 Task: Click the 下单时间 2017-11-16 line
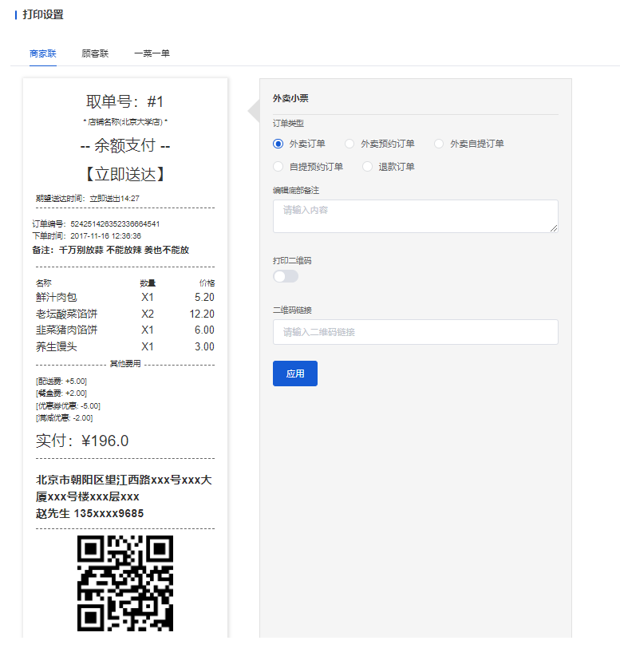pyautogui.click(x=86, y=235)
